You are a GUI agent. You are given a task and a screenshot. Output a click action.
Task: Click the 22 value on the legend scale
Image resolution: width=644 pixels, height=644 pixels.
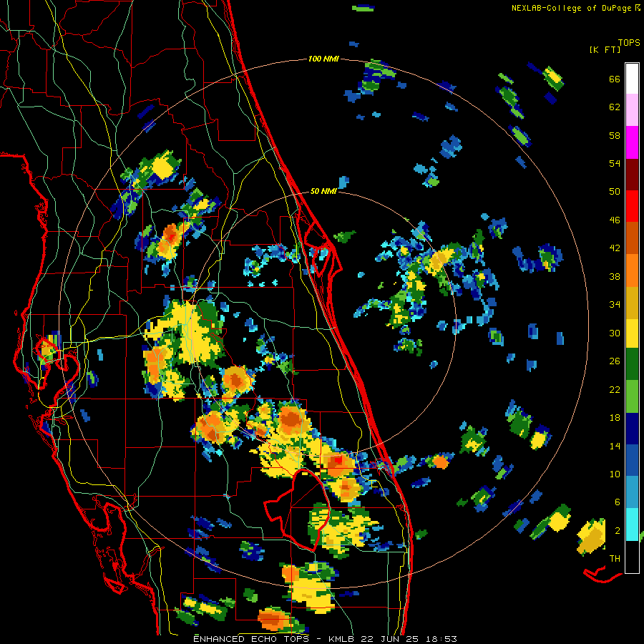click(x=615, y=389)
